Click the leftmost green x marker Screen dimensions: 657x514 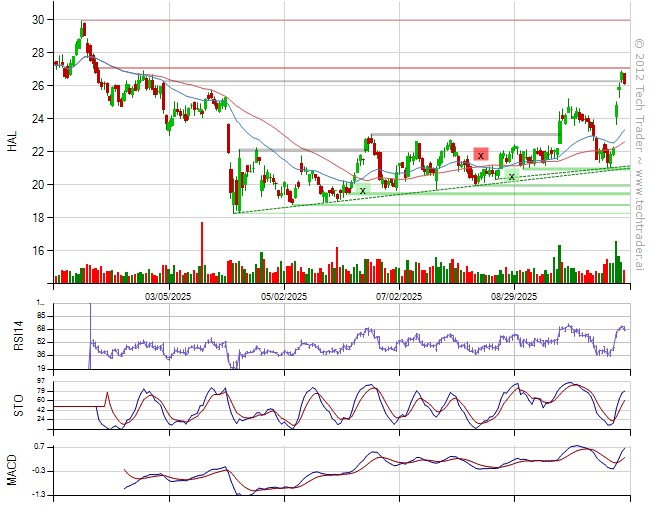tap(362, 189)
